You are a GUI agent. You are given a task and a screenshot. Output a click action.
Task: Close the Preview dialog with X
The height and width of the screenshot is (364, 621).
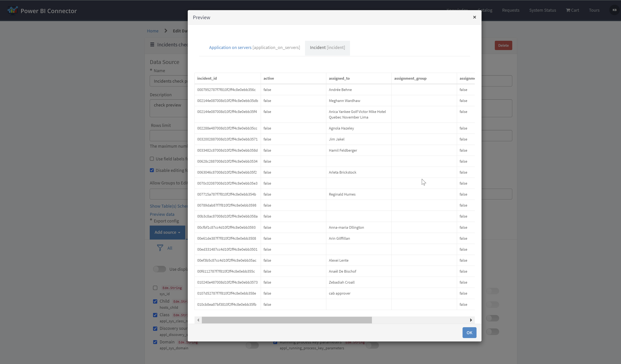474,17
